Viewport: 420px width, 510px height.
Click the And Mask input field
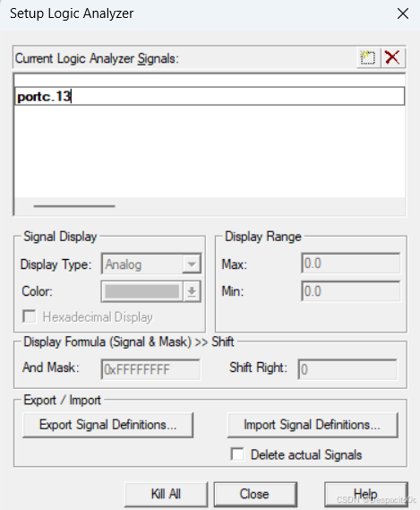[150, 369]
